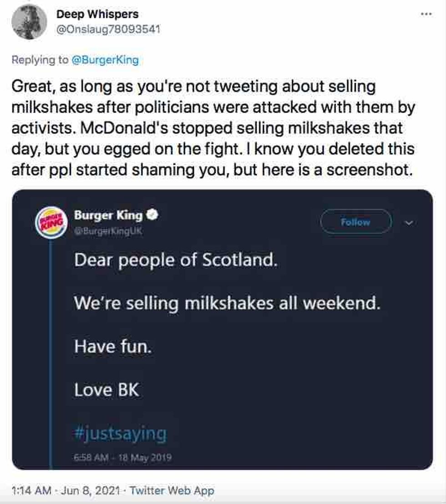
Task: Open the @BurgerKing mention link
Action: pyautogui.click(x=105, y=60)
